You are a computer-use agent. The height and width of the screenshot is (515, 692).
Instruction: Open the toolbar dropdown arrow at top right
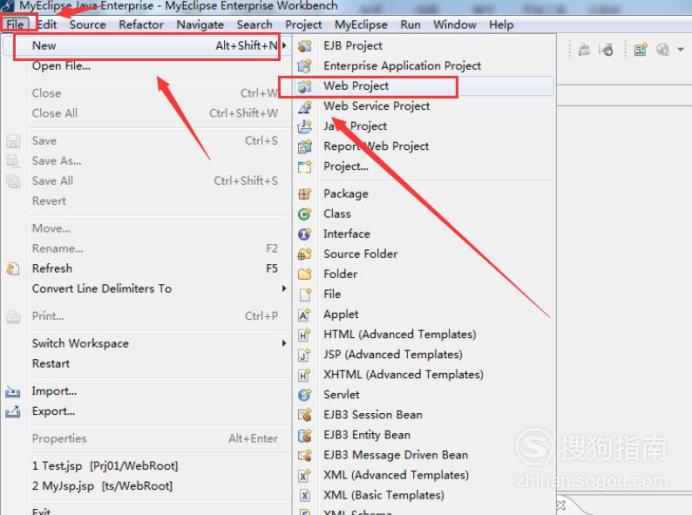coord(681,49)
